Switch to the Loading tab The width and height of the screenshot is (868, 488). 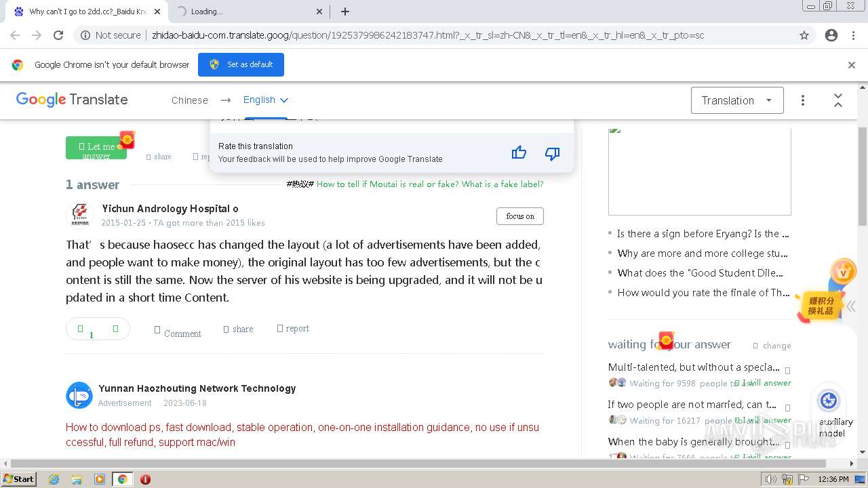pyautogui.click(x=248, y=12)
